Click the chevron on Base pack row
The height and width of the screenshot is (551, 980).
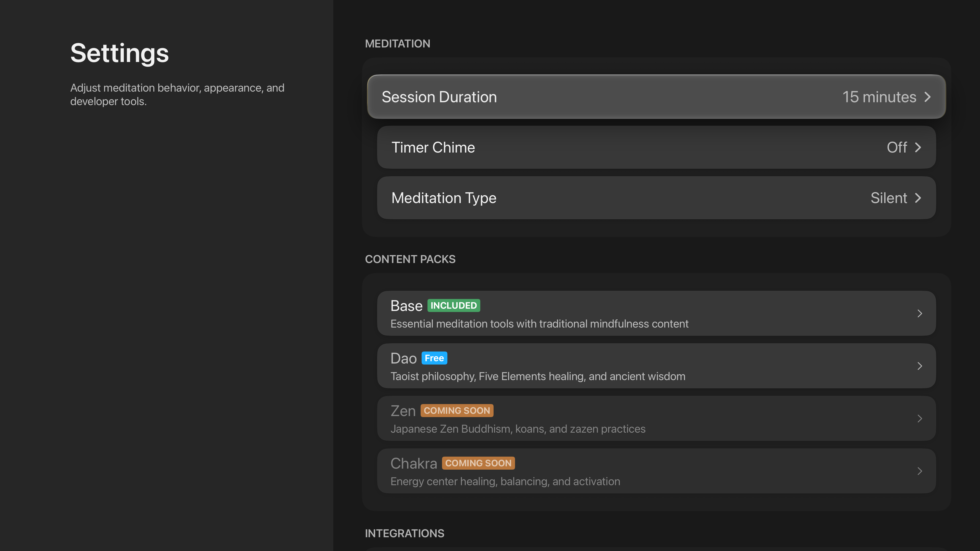click(920, 313)
